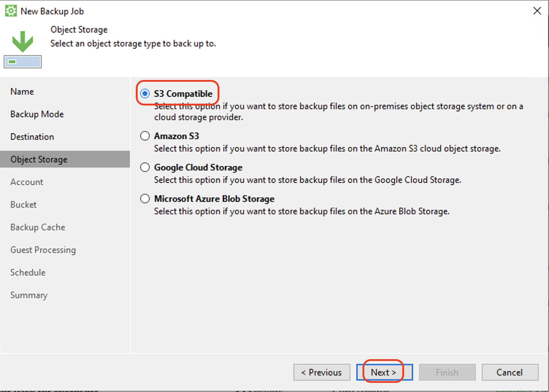Go to the Backup Cache step
549x392 pixels.
pos(38,227)
